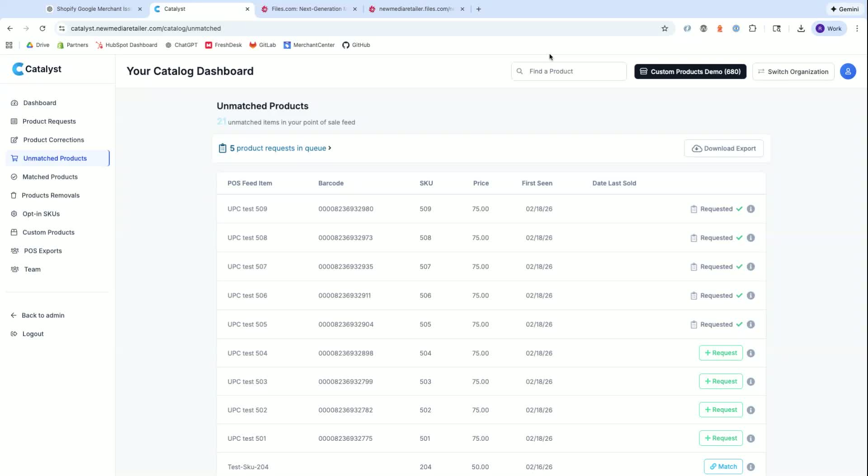Open GitLab bookmark
868x476 pixels.
(x=263, y=45)
